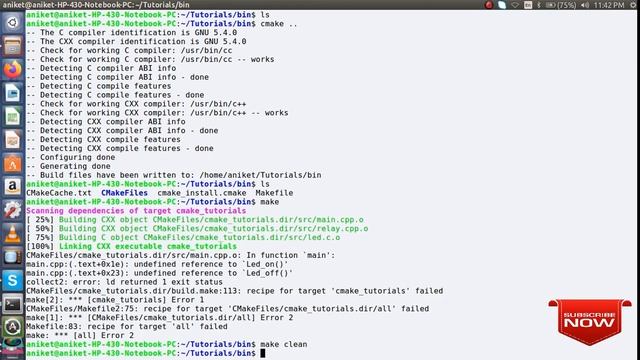Open the Bluetooth indicator menu

point(539,5)
